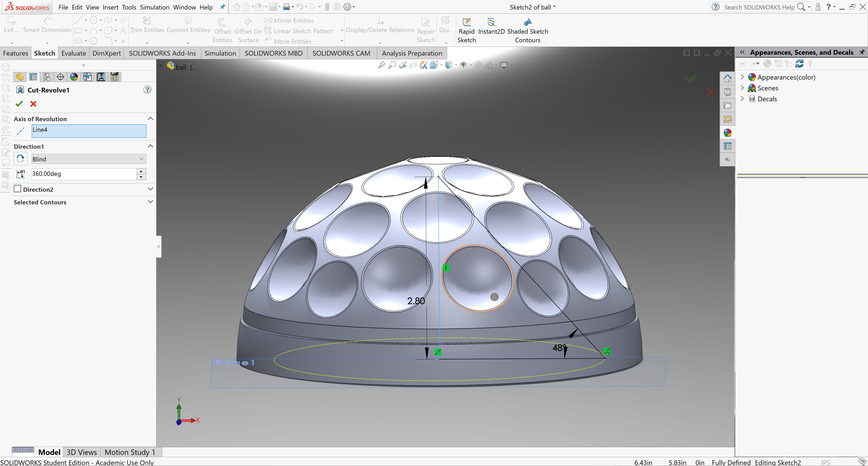Click the Smart Dimension tool
This screenshot has width=868, height=466.
tap(47, 25)
